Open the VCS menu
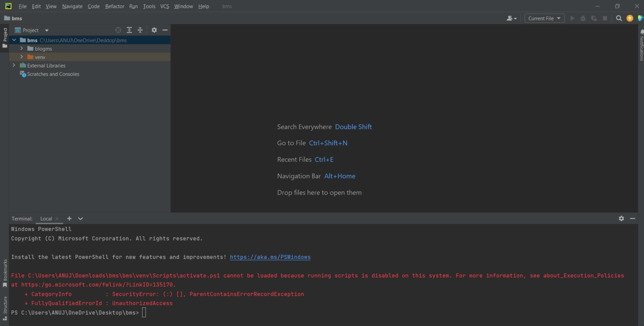 [x=164, y=6]
